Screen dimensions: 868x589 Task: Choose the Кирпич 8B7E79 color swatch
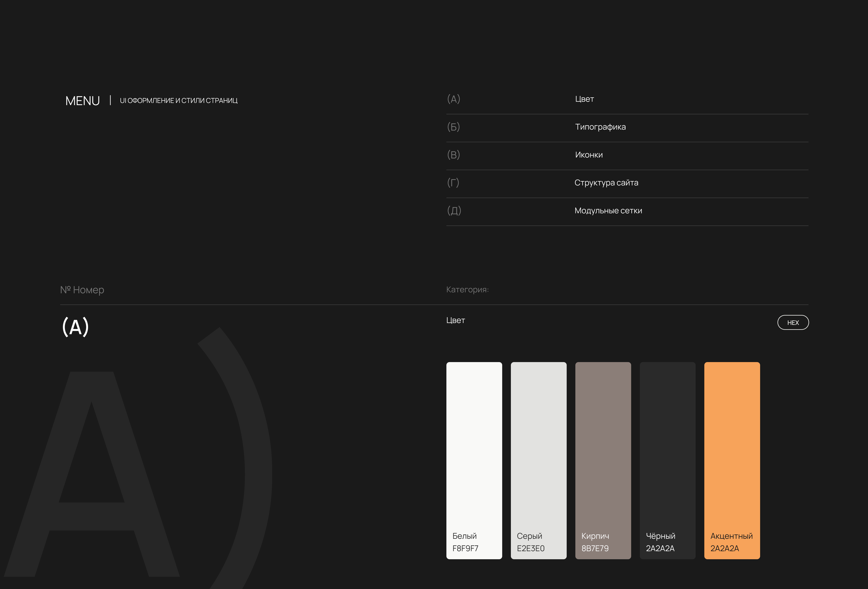coord(603,460)
